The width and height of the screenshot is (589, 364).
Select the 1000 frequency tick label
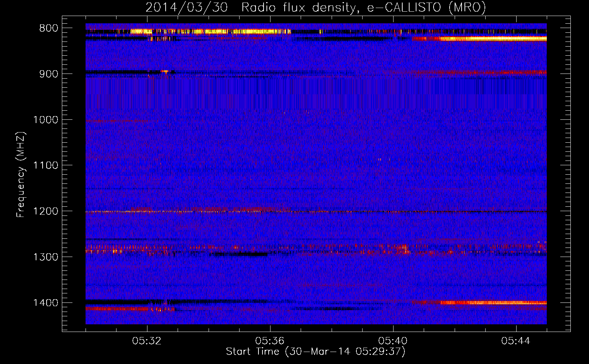point(46,120)
